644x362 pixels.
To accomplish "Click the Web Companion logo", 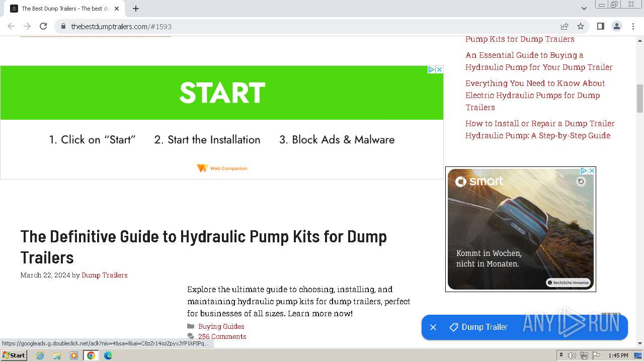I will 222,168.
